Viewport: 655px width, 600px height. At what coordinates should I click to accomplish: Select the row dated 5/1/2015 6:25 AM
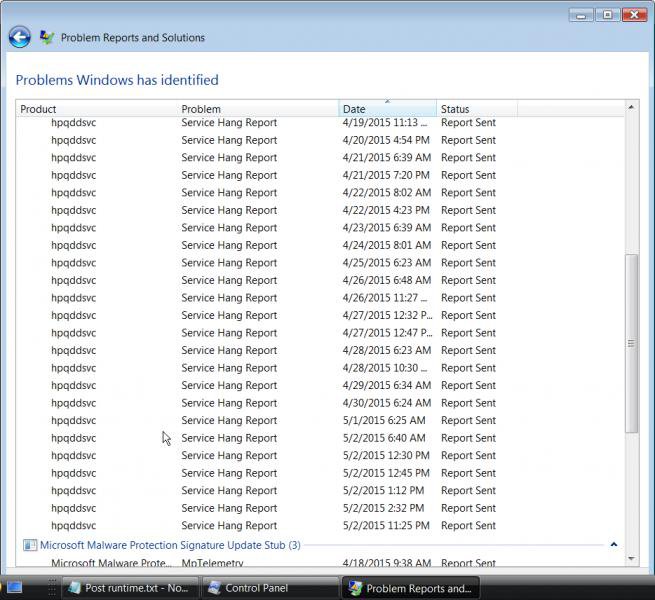point(320,420)
